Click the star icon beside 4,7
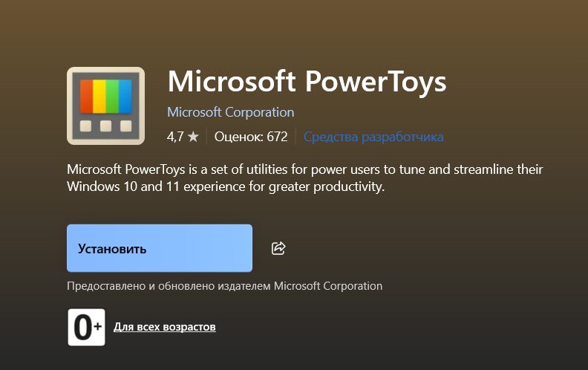Image resolution: width=588 pixels, height=370 pixels. 193,137
